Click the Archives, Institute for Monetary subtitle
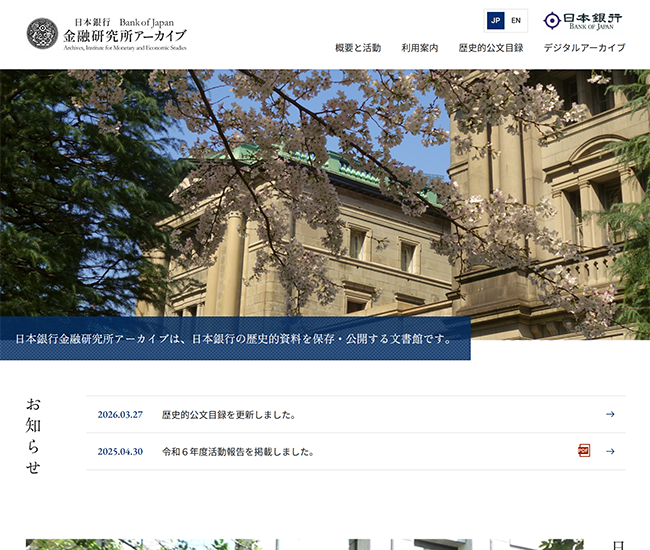Screen dimensions: 650x550 (x=125, y=48)
